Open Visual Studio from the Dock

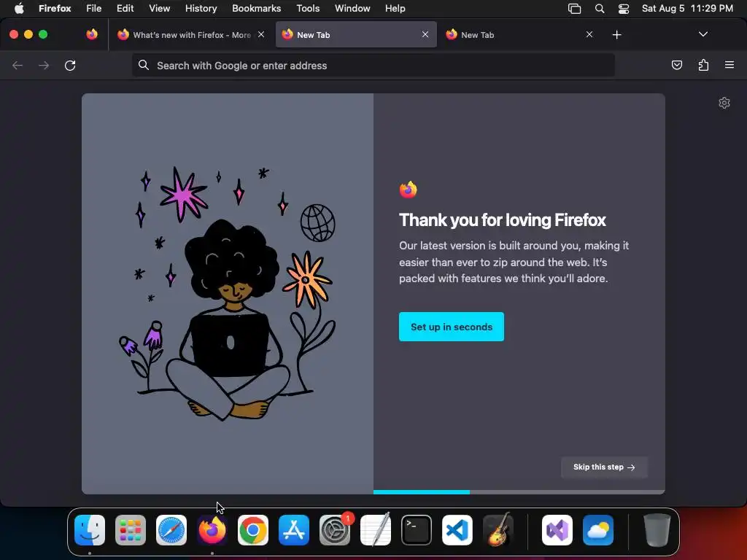(x=557, y=530)
